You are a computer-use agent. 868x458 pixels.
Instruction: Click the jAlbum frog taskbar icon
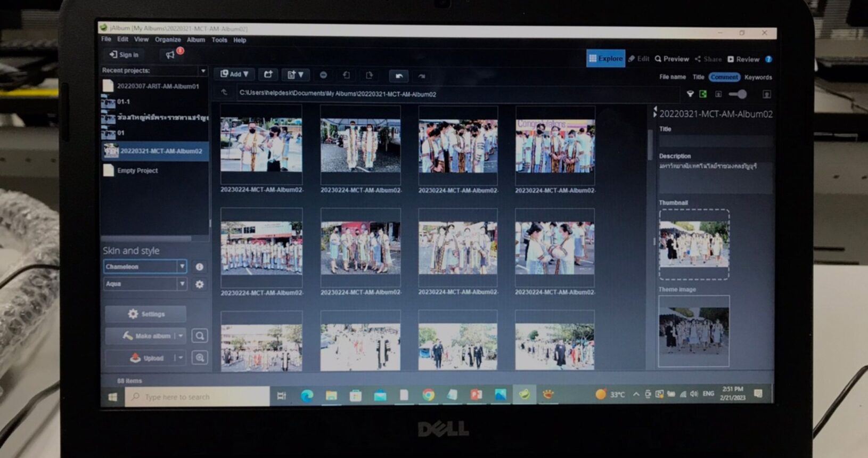click(524, 395)
